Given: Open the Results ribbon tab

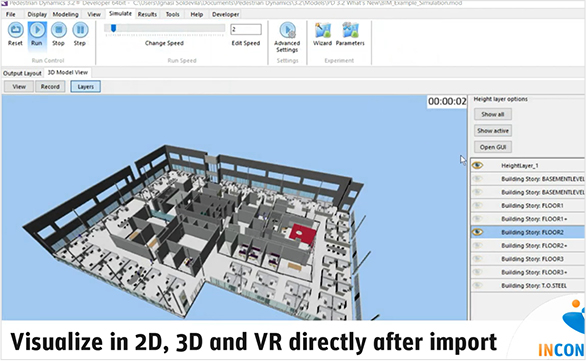Looking at the screenshot, I should 147,14.
